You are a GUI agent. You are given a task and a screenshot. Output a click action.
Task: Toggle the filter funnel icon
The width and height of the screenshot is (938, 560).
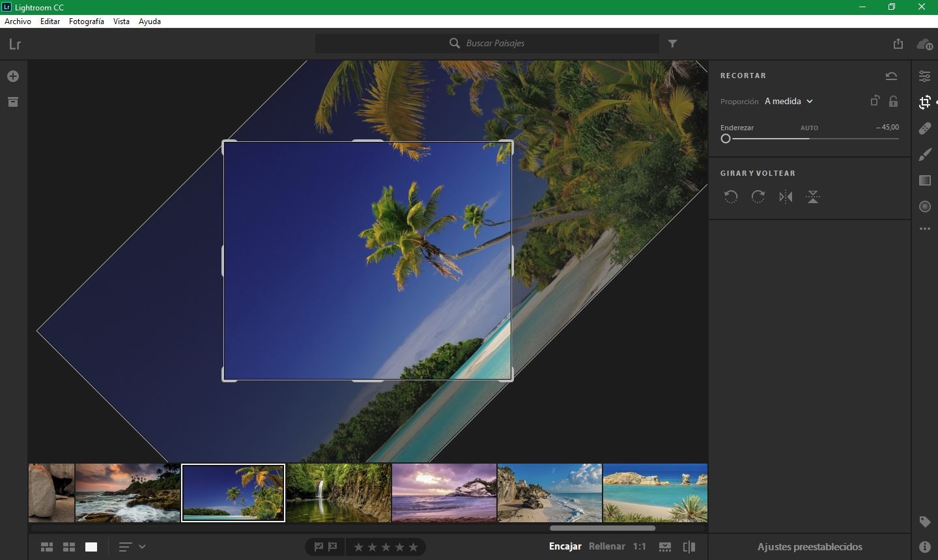673,44
